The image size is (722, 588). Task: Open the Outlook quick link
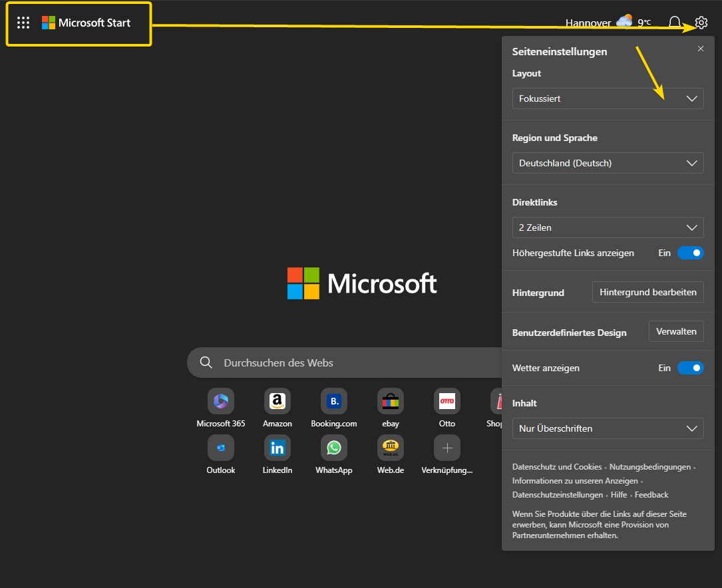click(220, 454)
